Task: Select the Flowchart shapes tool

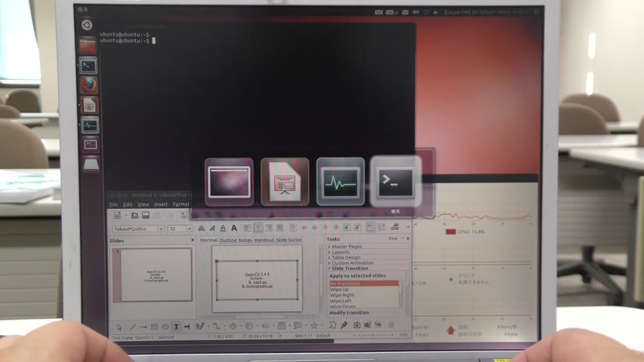Action: click(282, 326)
